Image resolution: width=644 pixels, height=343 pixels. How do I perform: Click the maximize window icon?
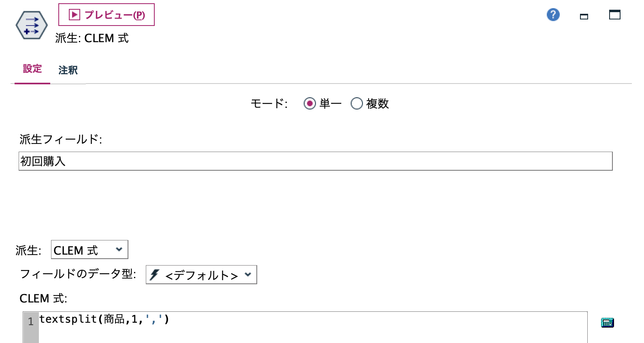tap(614, 15)
